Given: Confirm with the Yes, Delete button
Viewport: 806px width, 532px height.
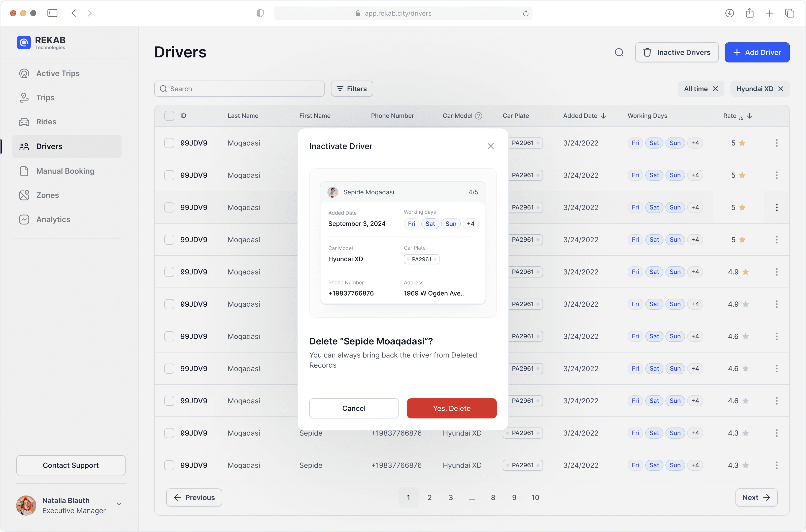Looking at the screenshot, I should (x=451, y=408).
